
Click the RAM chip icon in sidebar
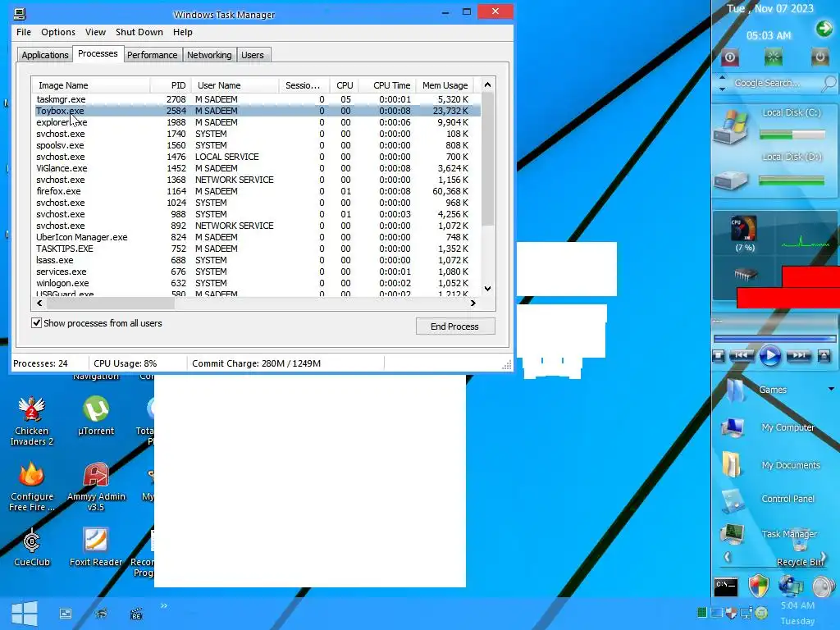pyautogui.click(x=745, y=275)
